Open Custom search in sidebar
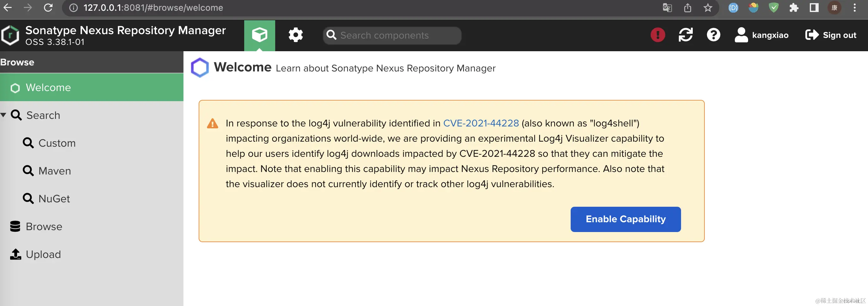This screenshot has width=868, height=306. pos(57,143)
